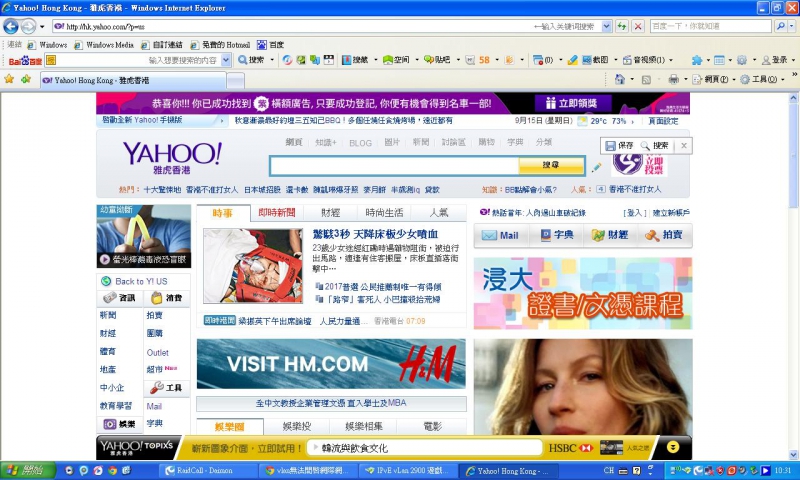Switch to IPvE vLan 2900 taskbar window
This screenshot has height=480, width=800.
(408, 470)
